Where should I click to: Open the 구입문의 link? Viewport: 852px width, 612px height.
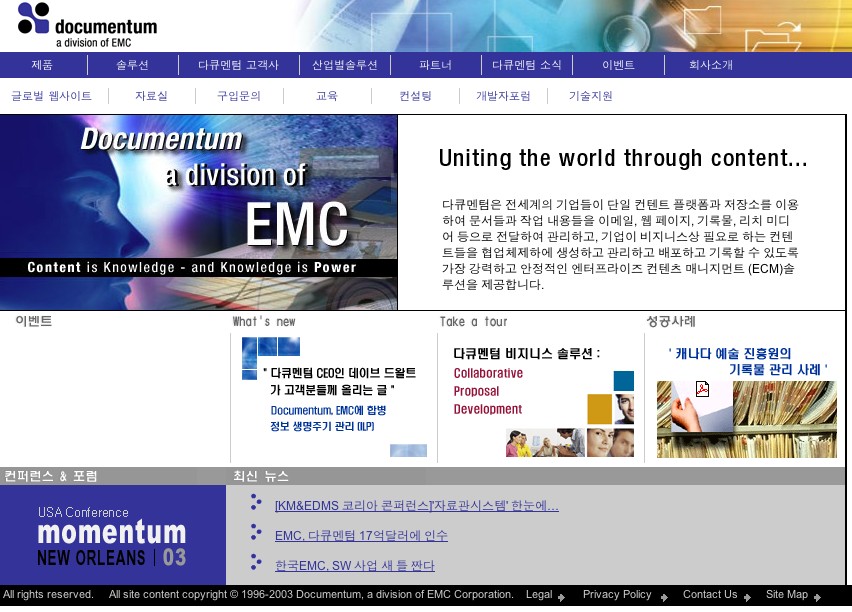pyautogui.click(x=239, y=96)
